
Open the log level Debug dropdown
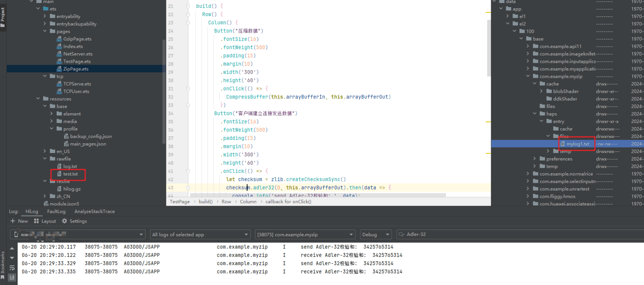[x=376, y=235]
